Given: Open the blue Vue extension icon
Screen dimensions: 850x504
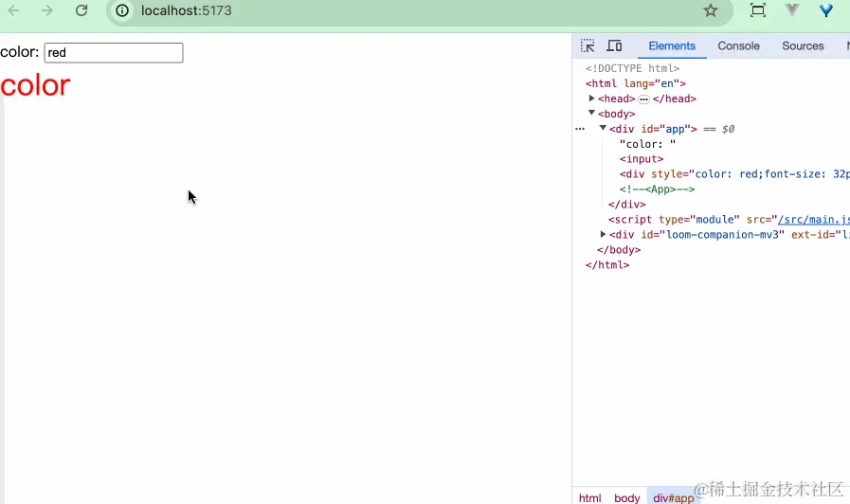Looking at the screenshot, I should click(825, 10).
